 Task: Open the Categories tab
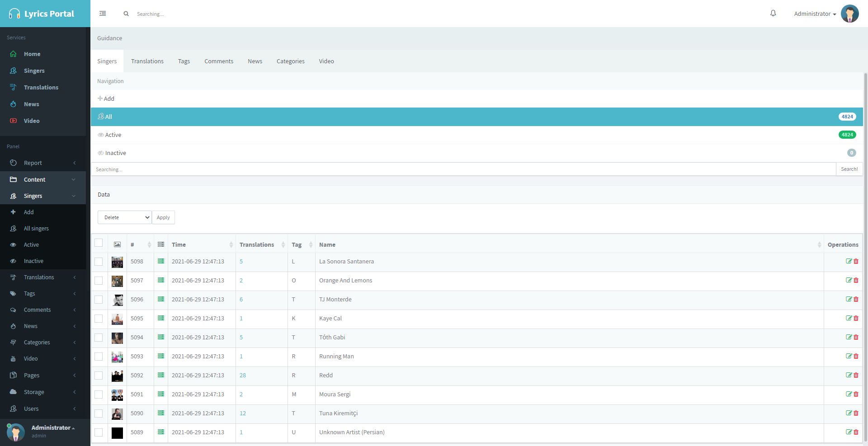[290, 61]
